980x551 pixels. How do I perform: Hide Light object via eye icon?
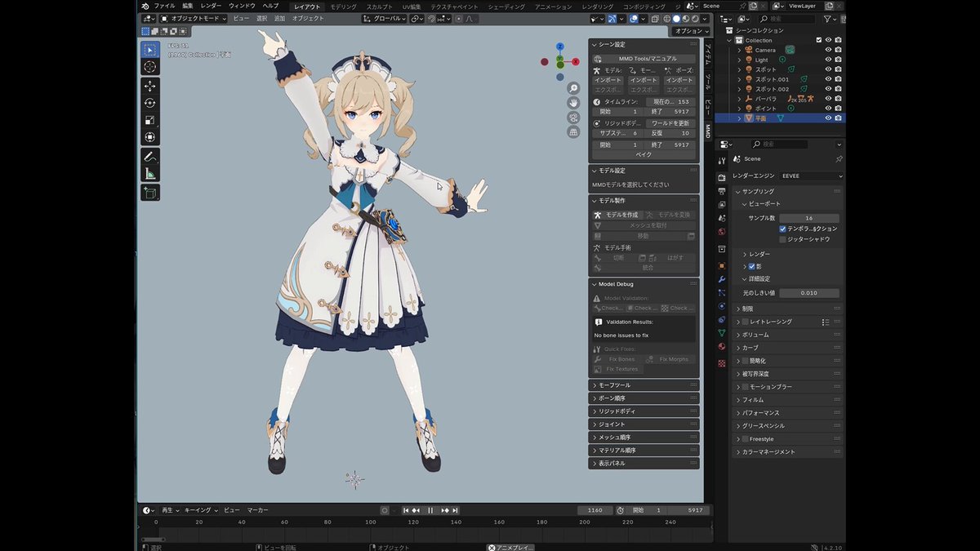click(x=828, y=60)
